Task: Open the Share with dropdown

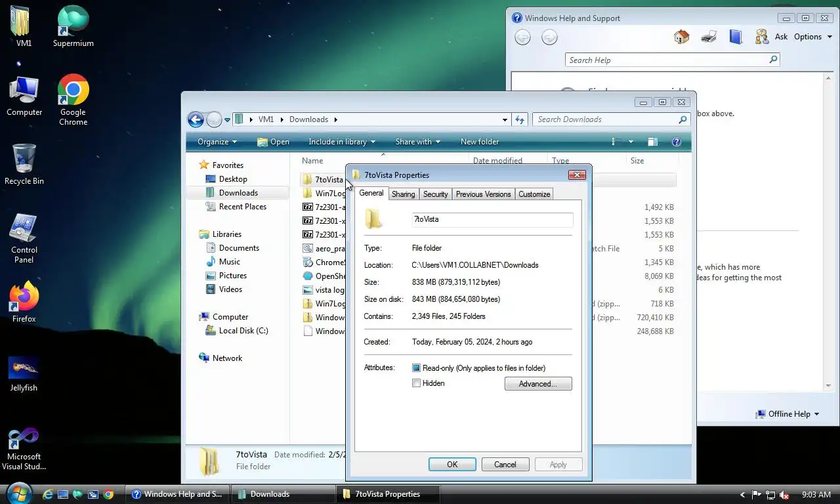Action: point(417,142)
